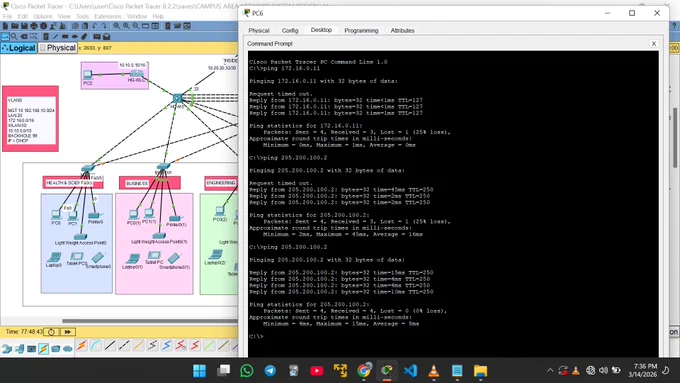The height and width of the screenshot is (383, 680).
Task: Choose the copper cross-over dashed cable icon
Action: point(124,346)
